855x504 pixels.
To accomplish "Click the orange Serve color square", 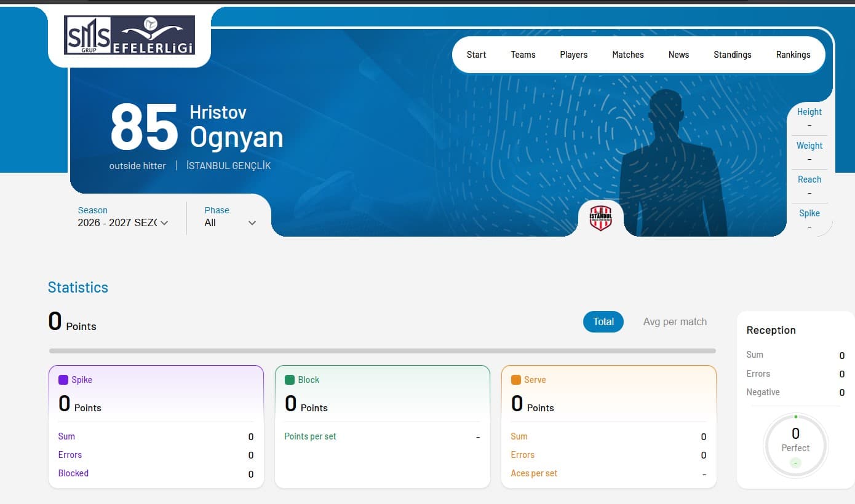I will tap(516, 380).
